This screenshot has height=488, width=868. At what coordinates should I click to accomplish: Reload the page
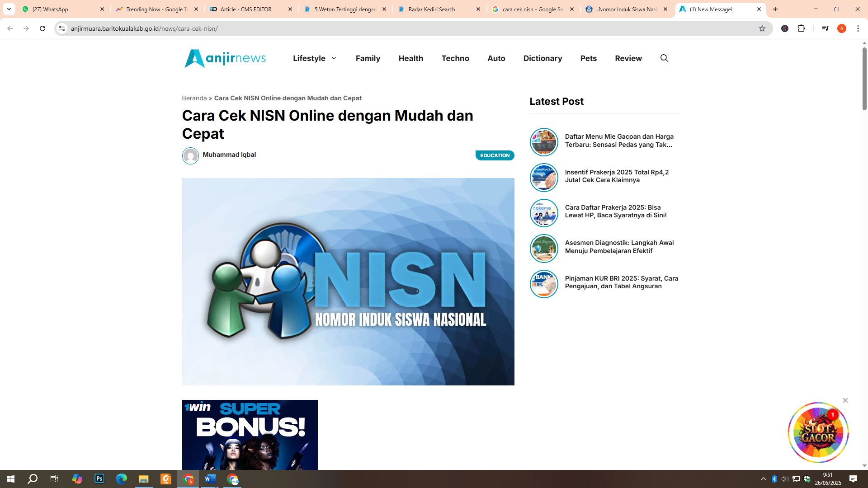click(42, 28)
